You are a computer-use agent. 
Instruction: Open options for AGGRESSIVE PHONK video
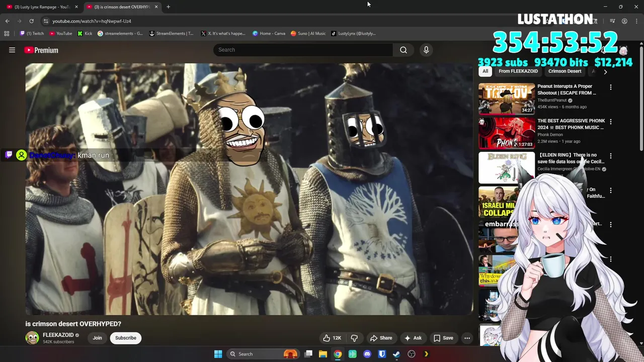[611, 122]
